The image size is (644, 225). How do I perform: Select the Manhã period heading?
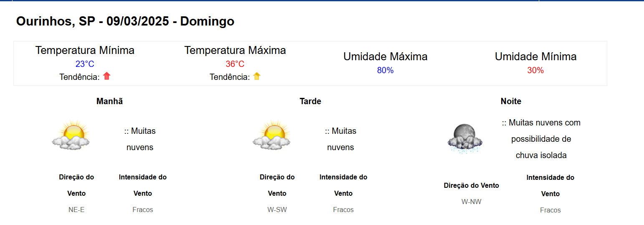tap(109, 101)
